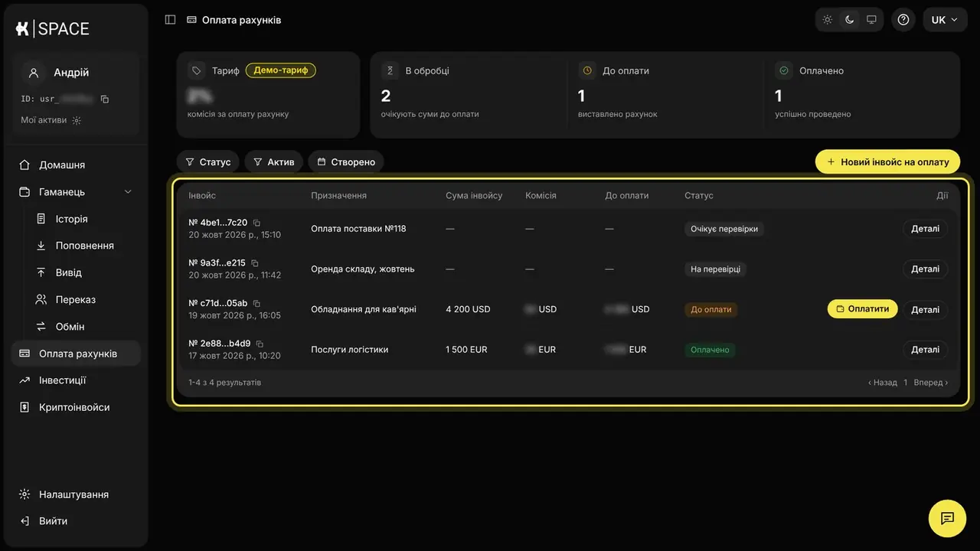This screenshot has height=551, width=980.
Task: Go to next page Вперед
Action: [x=930, y=383]
